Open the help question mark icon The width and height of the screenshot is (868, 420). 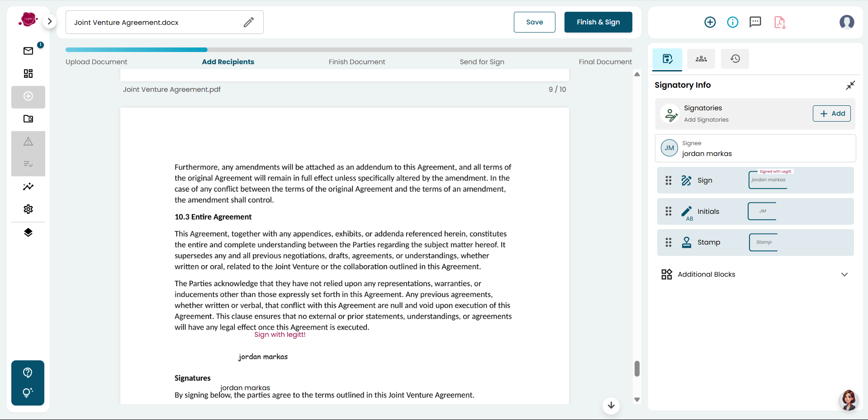point(28,373)
